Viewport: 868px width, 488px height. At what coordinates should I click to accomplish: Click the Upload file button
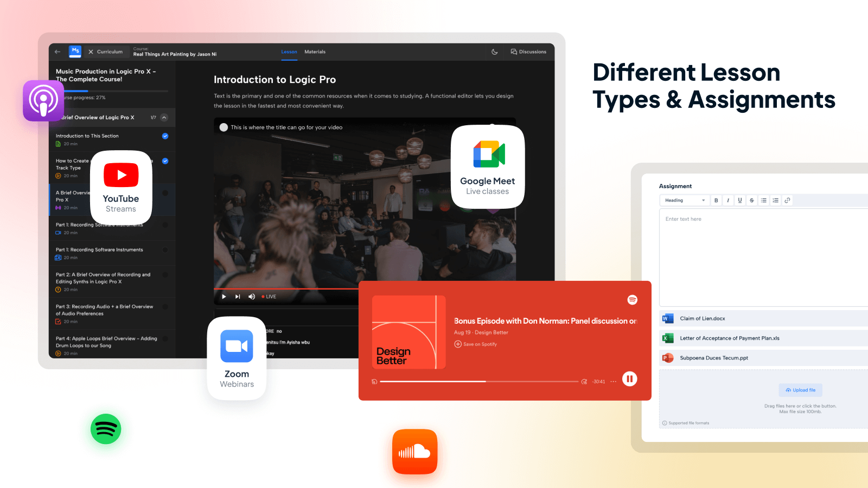pyautogui.click(x=801, y=390)
